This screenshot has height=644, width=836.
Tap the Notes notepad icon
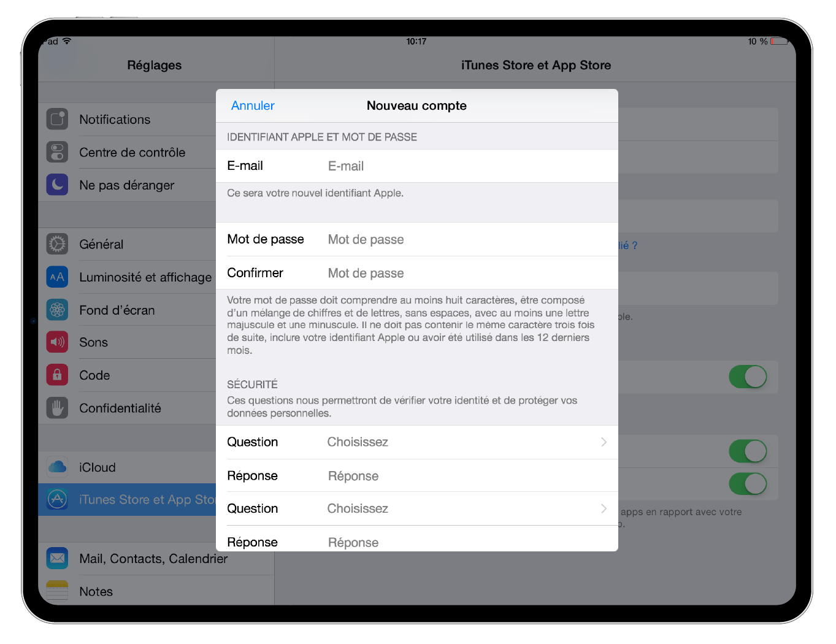click(57, 591)
